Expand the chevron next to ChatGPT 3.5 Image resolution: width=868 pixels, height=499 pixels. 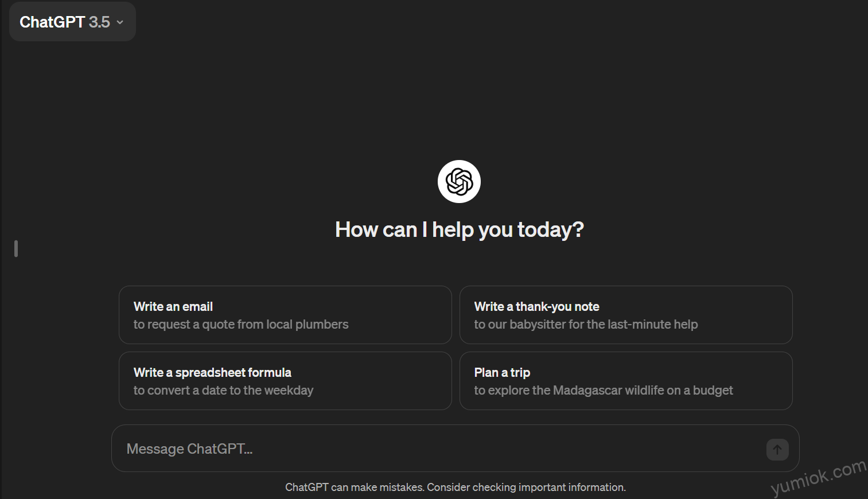(120, 22)
